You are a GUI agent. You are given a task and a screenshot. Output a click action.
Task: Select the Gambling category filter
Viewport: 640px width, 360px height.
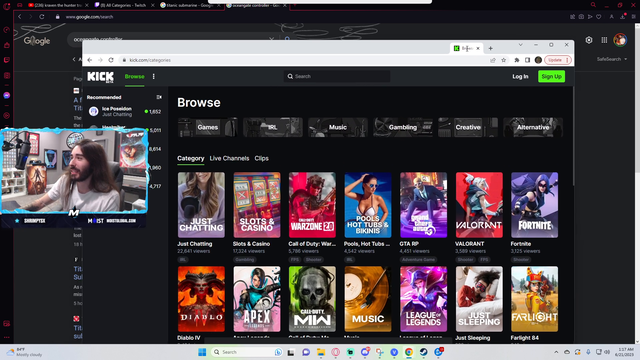click(x=403, y=127)
